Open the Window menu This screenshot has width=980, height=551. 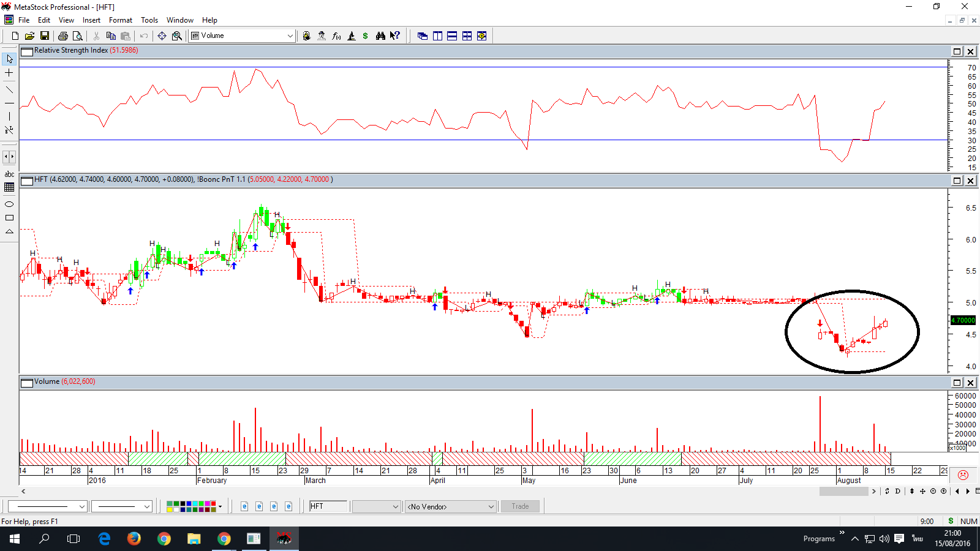(180, 20)
